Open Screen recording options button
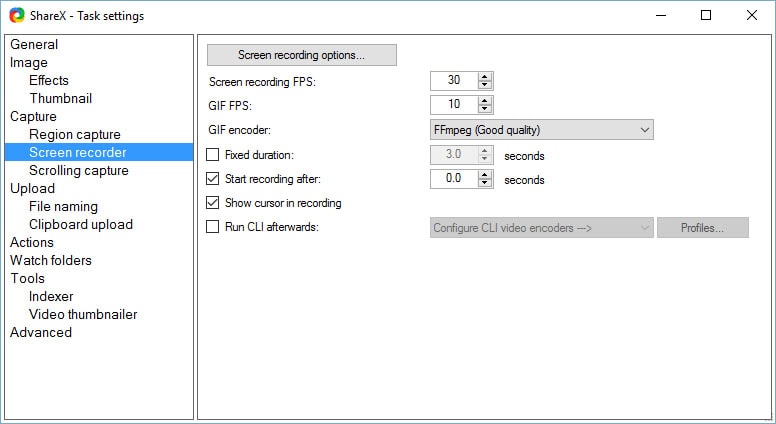This screenshot has width=776, height=424. pos(301,55)
